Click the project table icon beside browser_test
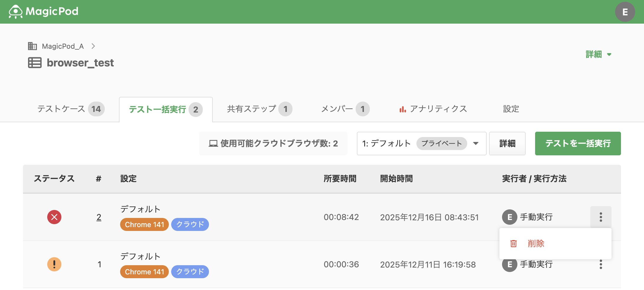This screenshot has height=290, width=644. click(x=35, y=63)
